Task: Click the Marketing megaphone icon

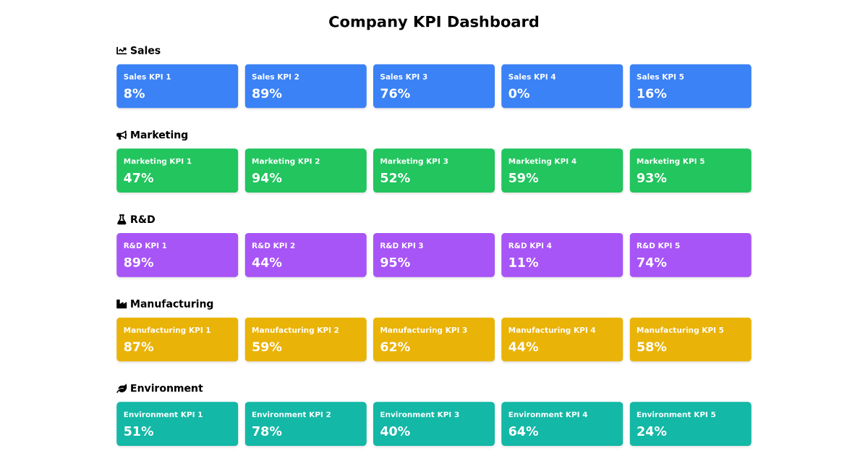Action: [122, 135]
